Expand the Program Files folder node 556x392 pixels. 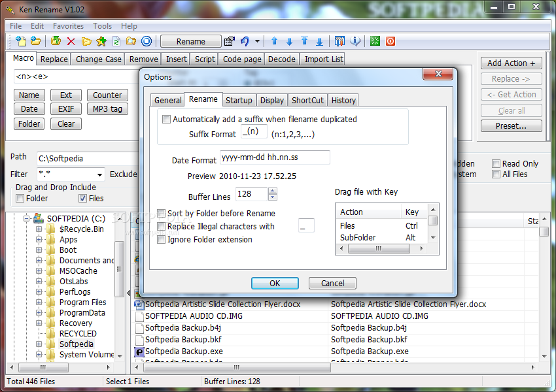(x=39, y=302)
